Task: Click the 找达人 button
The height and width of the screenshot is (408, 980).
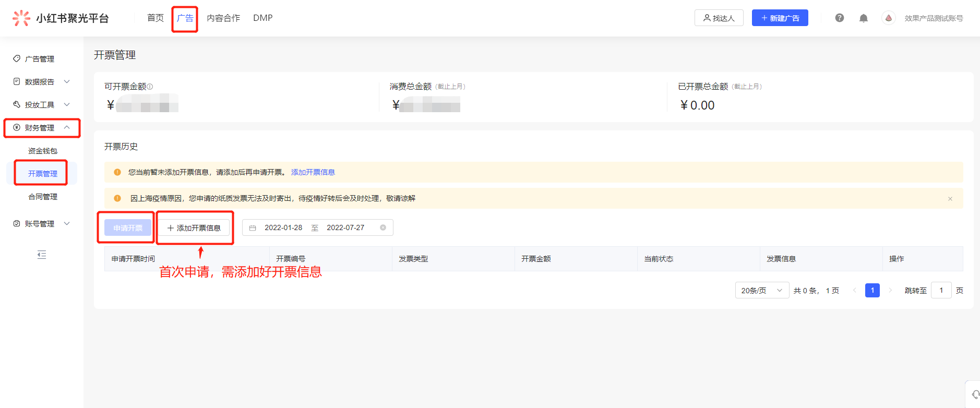Action: point(719,18)
